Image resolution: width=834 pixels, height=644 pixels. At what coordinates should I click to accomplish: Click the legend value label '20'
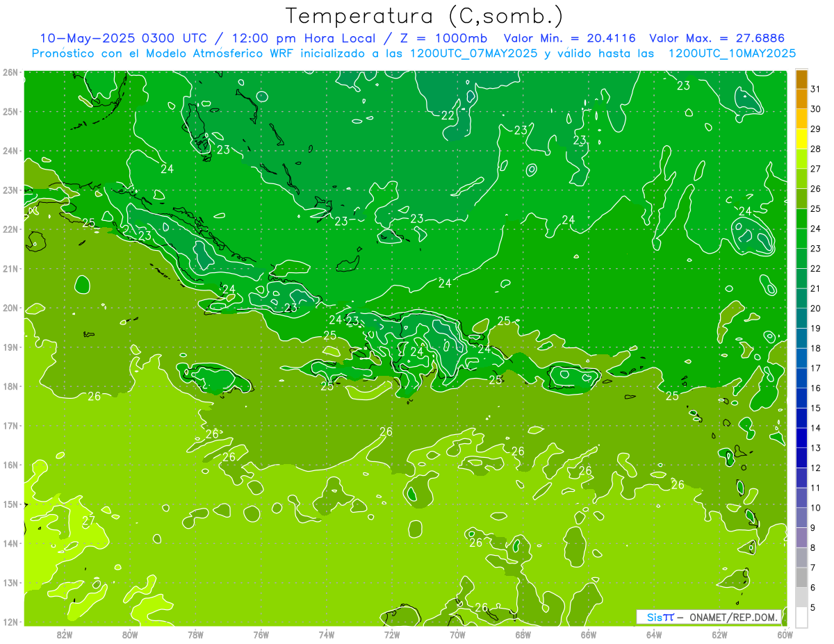[816, 308]
